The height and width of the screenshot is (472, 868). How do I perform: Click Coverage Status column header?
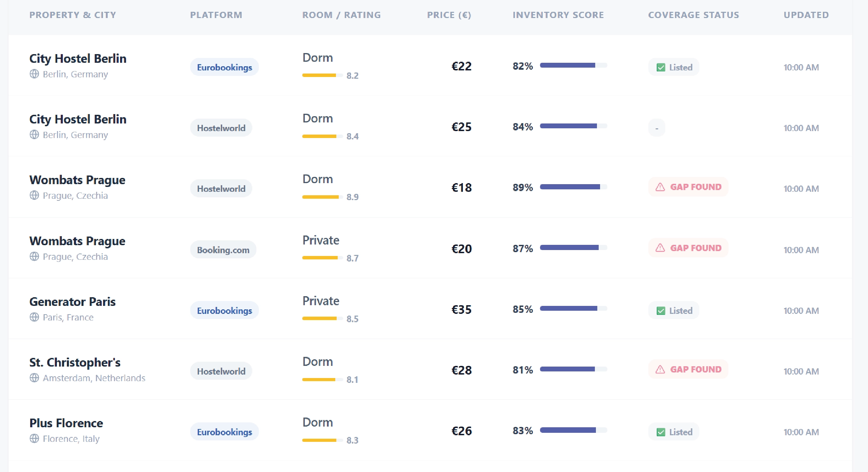point(693,15)
